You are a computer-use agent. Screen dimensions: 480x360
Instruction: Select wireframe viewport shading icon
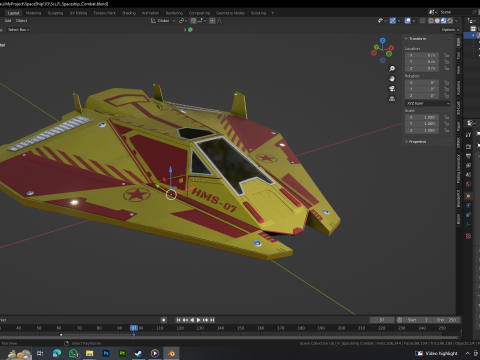tap(431, 21)
